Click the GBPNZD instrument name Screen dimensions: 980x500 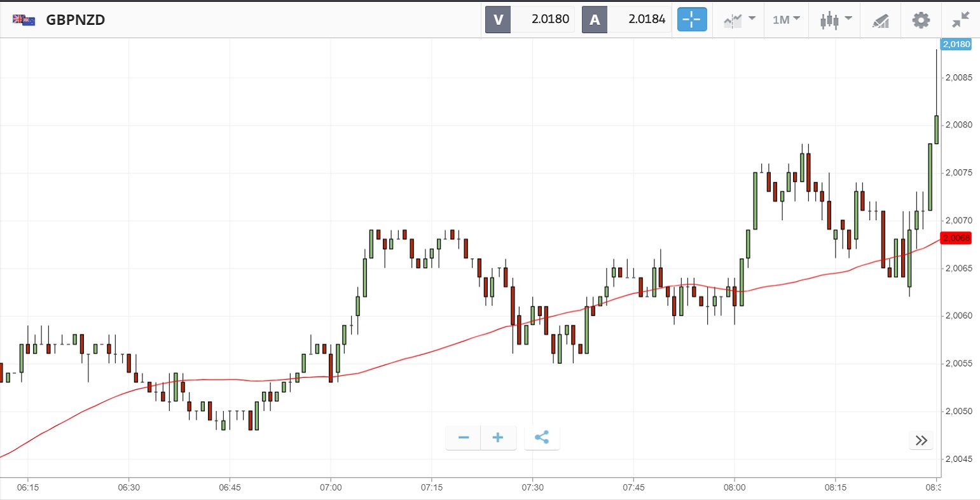75,20
